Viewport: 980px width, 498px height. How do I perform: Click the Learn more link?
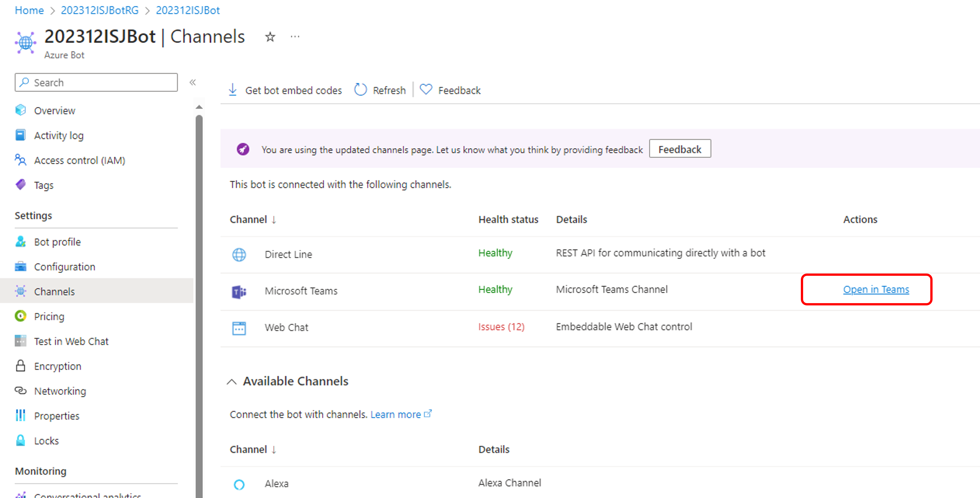pos(396,414)
